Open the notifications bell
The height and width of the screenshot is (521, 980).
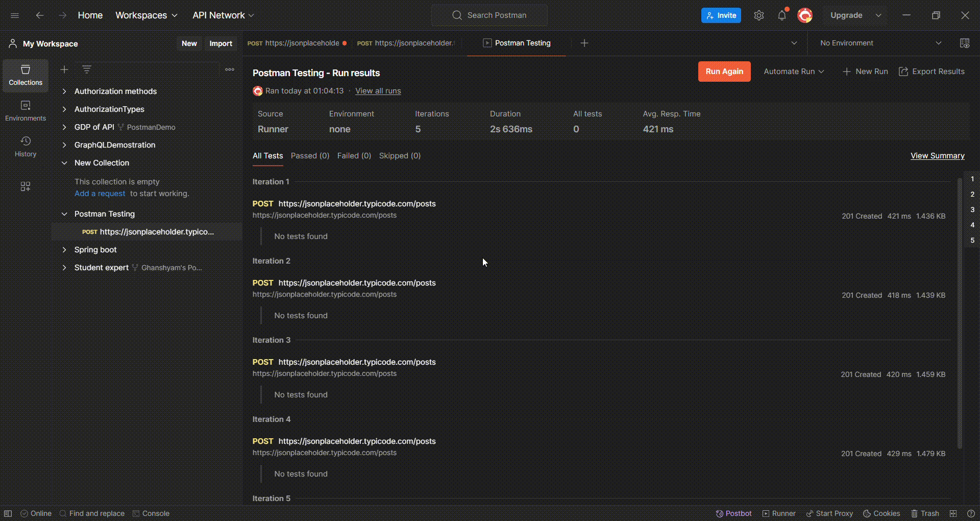click(782, 15)
